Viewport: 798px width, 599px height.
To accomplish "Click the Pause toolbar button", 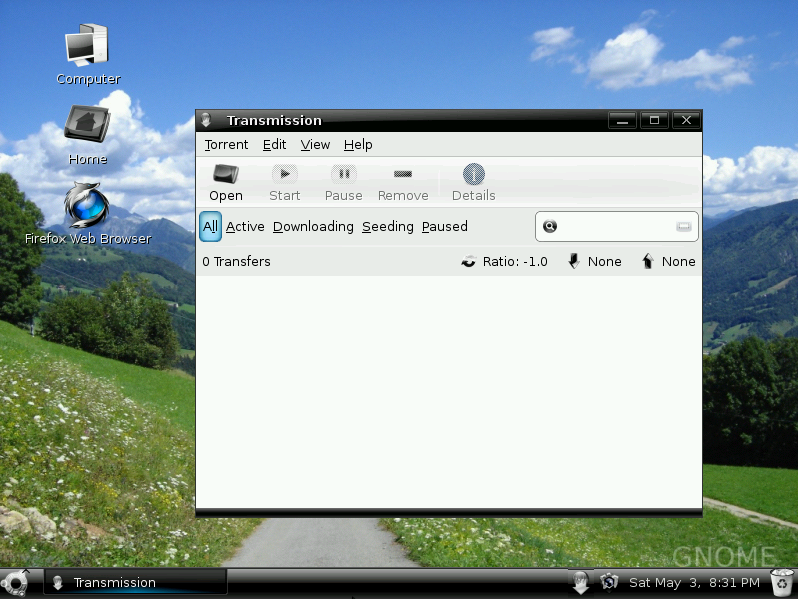I will tap(344, 183).
